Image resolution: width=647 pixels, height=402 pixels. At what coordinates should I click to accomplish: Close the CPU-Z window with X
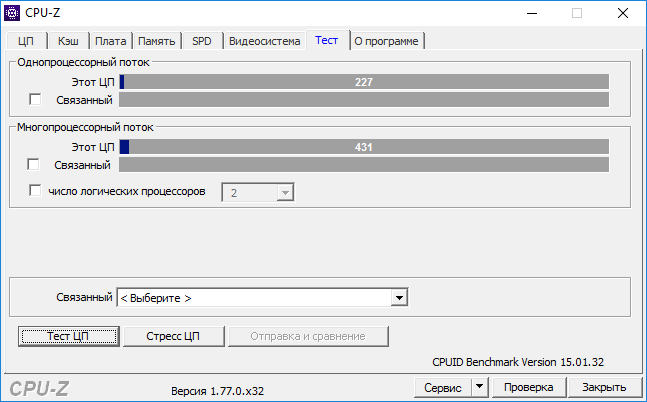pyautogui.click(x=623, y=13)
